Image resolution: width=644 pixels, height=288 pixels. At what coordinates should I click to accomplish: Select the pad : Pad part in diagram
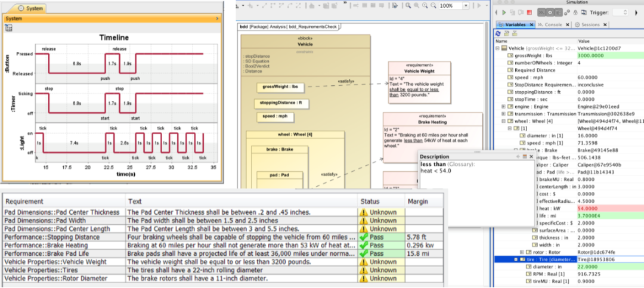click(280, 175)
